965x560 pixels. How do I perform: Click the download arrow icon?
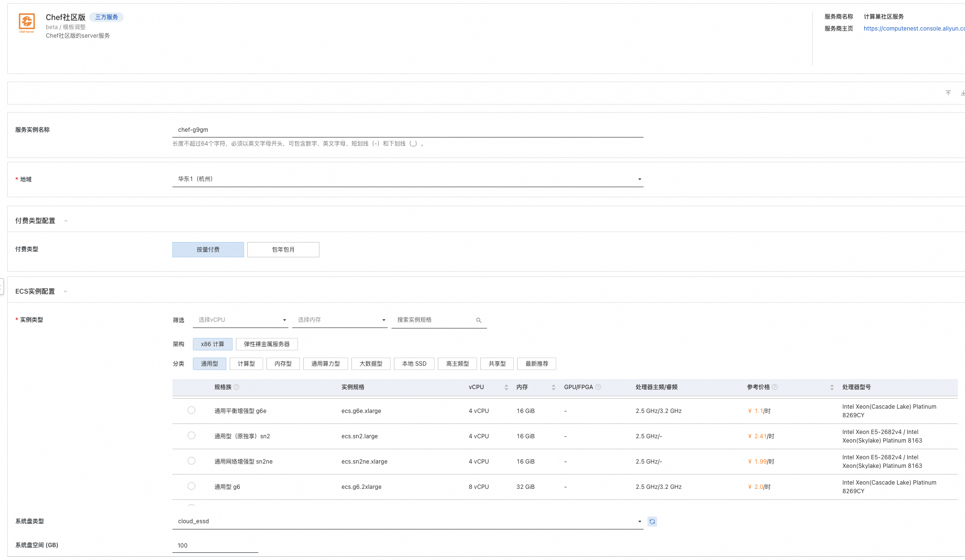963,93
